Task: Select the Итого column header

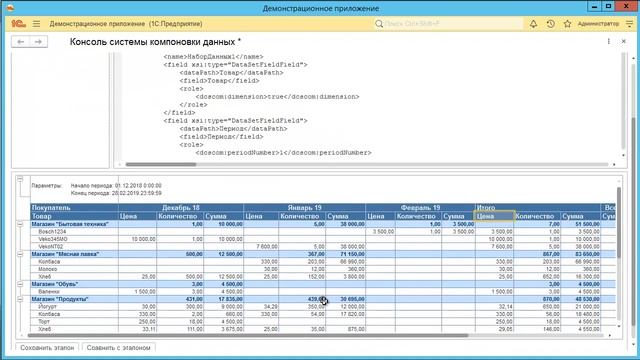Action: tap(538, 208)
